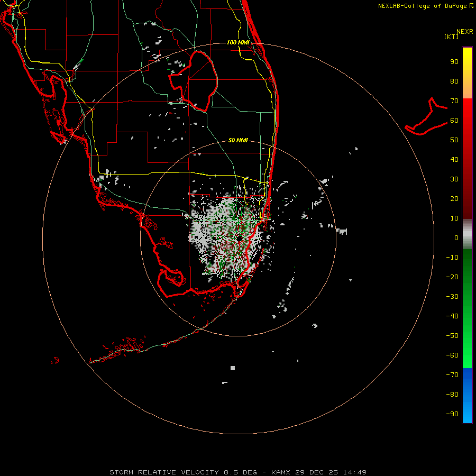476x476 pixels.
Task: Click the -20 value on velocity scale
Action: pyautogui.click(x=452, y=277)
